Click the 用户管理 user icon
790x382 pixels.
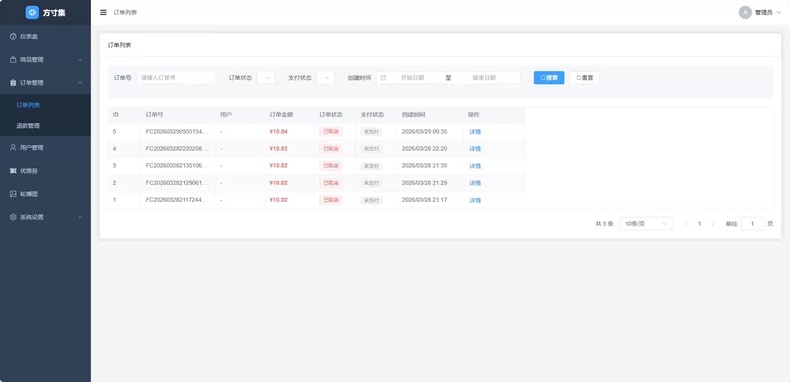tap(13, 148)
